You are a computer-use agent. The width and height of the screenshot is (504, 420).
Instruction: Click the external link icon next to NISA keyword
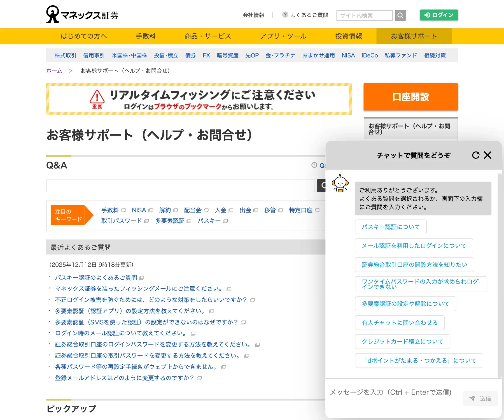pos(151,210)
